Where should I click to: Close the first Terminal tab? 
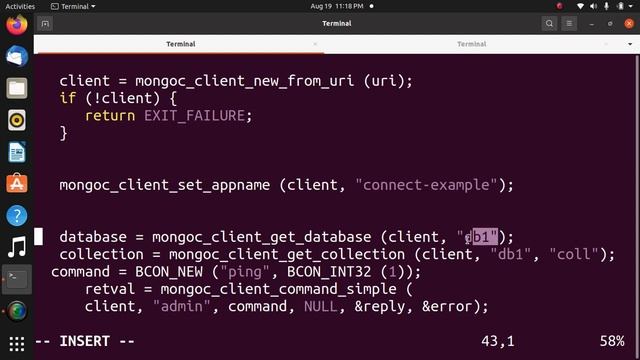(315, 44)
